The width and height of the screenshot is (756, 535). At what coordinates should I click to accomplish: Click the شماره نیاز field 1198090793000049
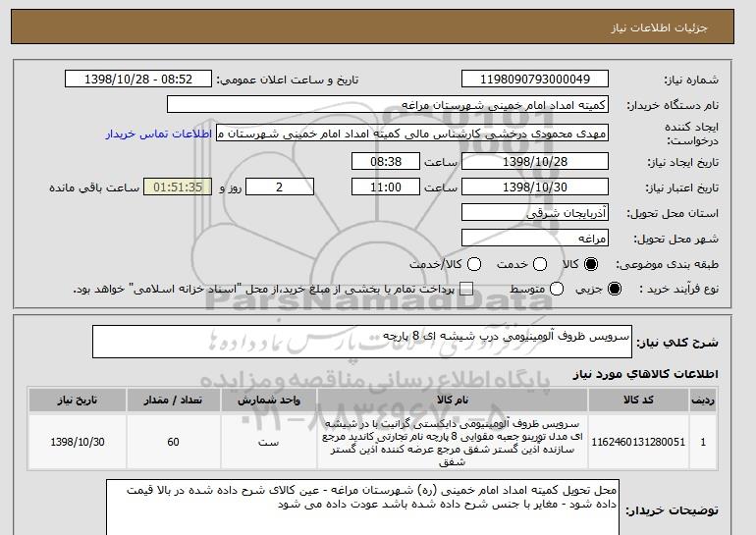tap(535, 80)
